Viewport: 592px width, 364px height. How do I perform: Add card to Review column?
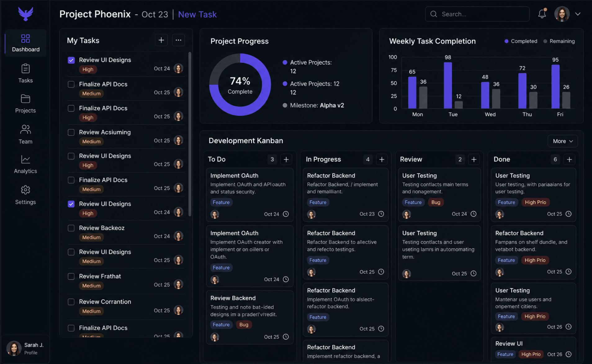pos(474,159)
